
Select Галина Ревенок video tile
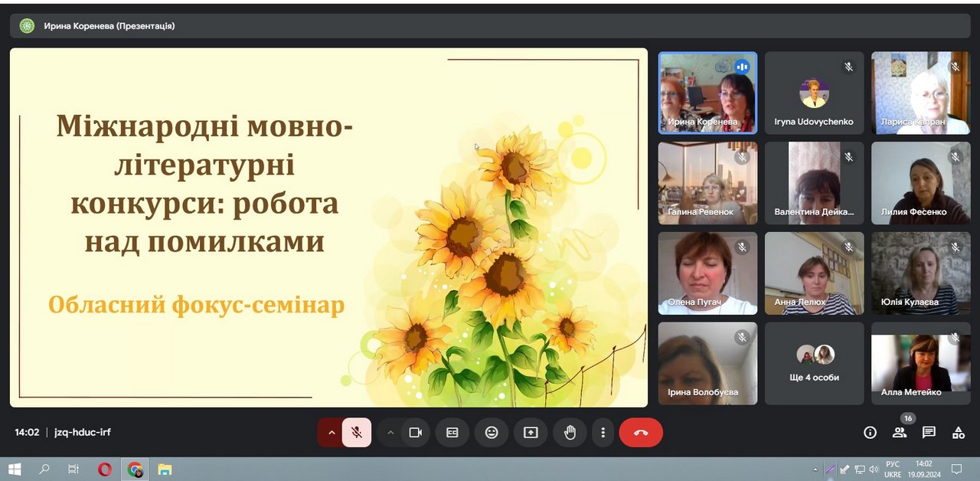point(707,183)
